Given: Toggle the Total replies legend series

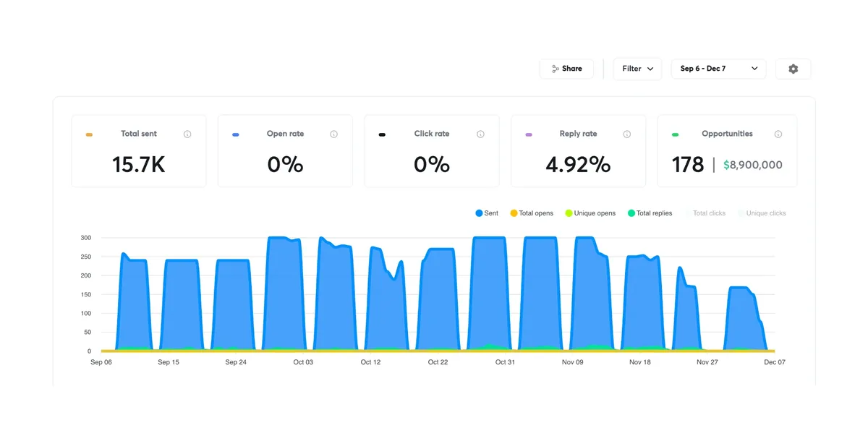Looking at the screenshot, I should [x=650, y=213].
